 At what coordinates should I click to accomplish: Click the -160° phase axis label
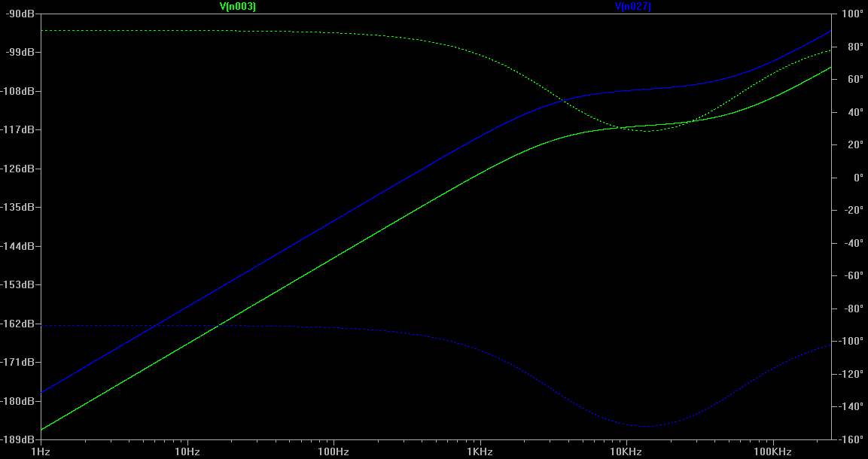850,439
